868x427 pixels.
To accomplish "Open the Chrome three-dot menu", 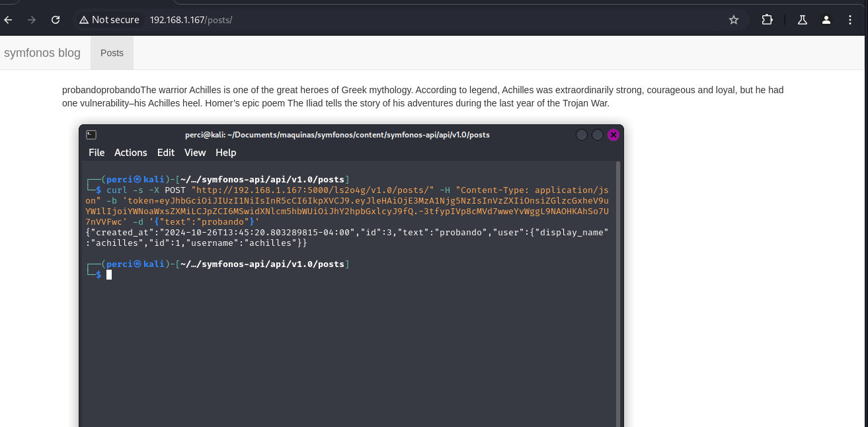I will [x=850, y=20].
